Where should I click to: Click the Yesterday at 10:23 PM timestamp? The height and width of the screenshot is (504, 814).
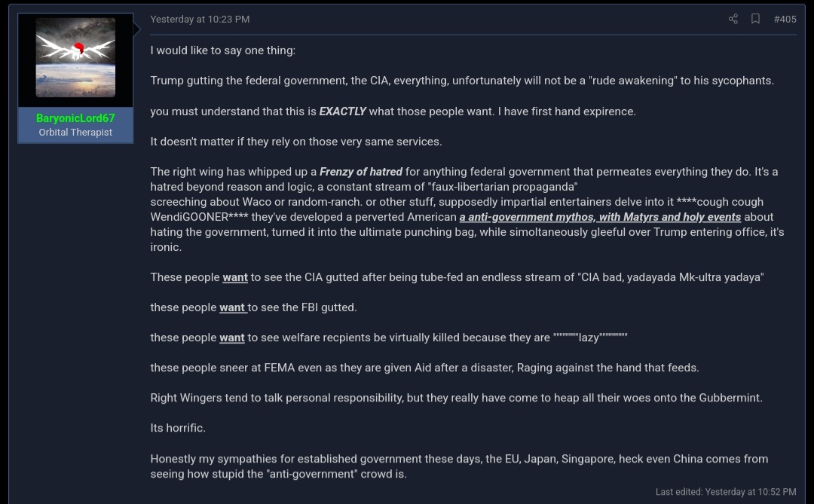[x=200, y=19]
